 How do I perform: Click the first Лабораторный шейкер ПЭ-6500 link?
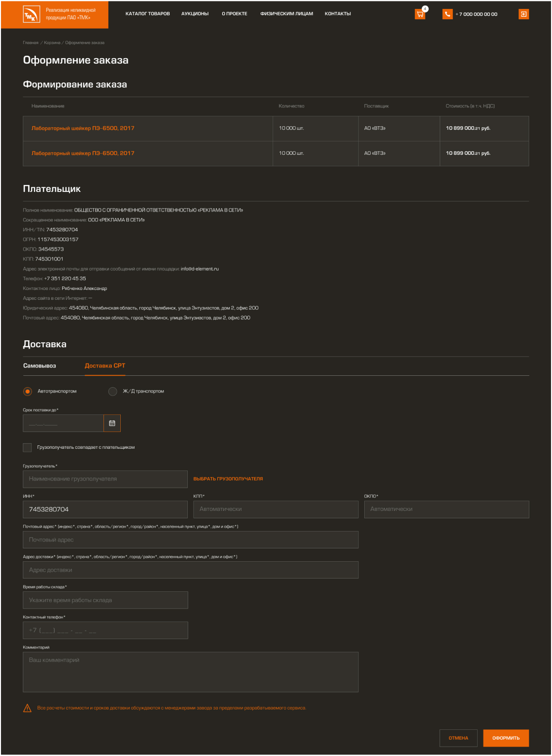click(x=83, y=128)
